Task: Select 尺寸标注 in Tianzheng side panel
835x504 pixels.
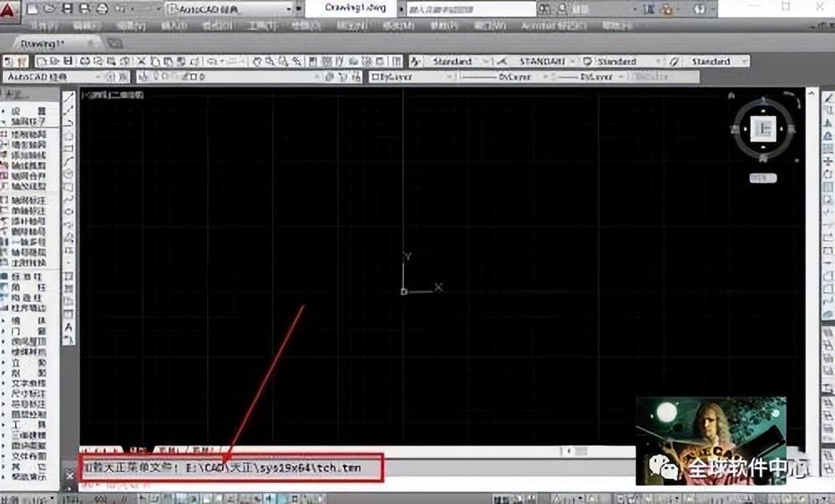Action: tap(28, 392)
